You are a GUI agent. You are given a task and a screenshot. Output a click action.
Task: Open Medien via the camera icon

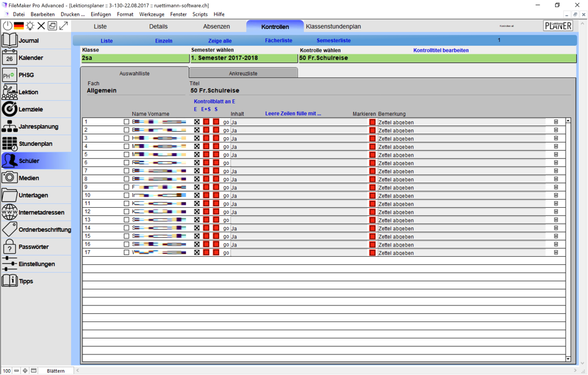tap(9, 178)
